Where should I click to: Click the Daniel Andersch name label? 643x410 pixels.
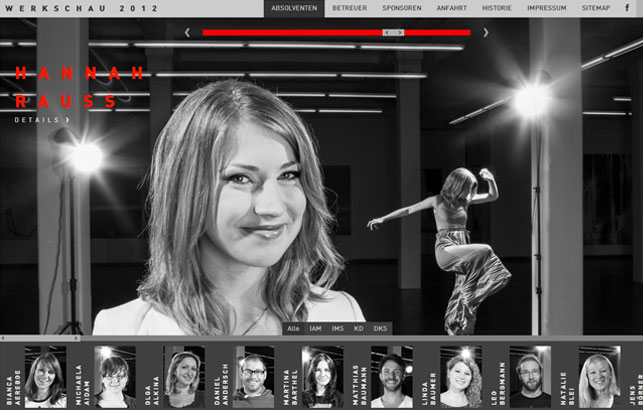point(221,385)
